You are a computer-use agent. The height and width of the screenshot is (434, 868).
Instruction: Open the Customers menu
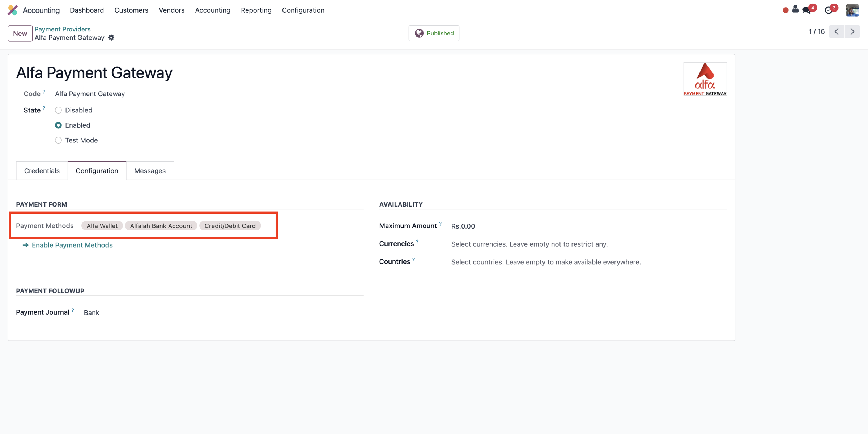point(131,10)
